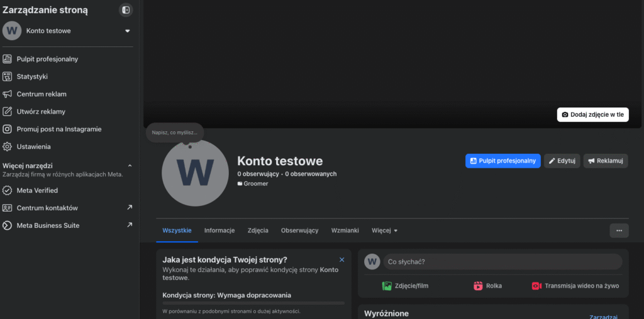
Task: Open Centrum kontaktów external link arrow
Action: [130, 207]
